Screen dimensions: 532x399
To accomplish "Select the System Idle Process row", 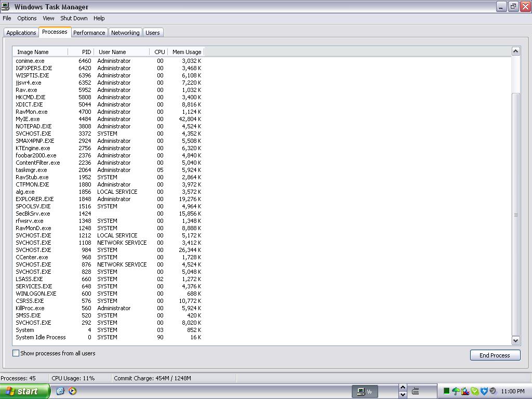I will click(x=109, y=337).
